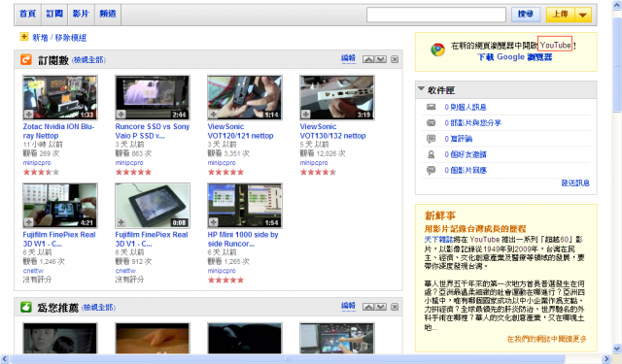Open 0 部影片與您分享 link
Screen dimensions: 622x364
point(472,122)
